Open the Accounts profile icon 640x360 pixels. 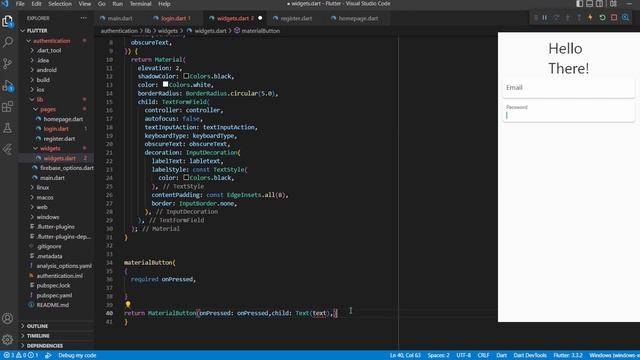coord(8,318)
